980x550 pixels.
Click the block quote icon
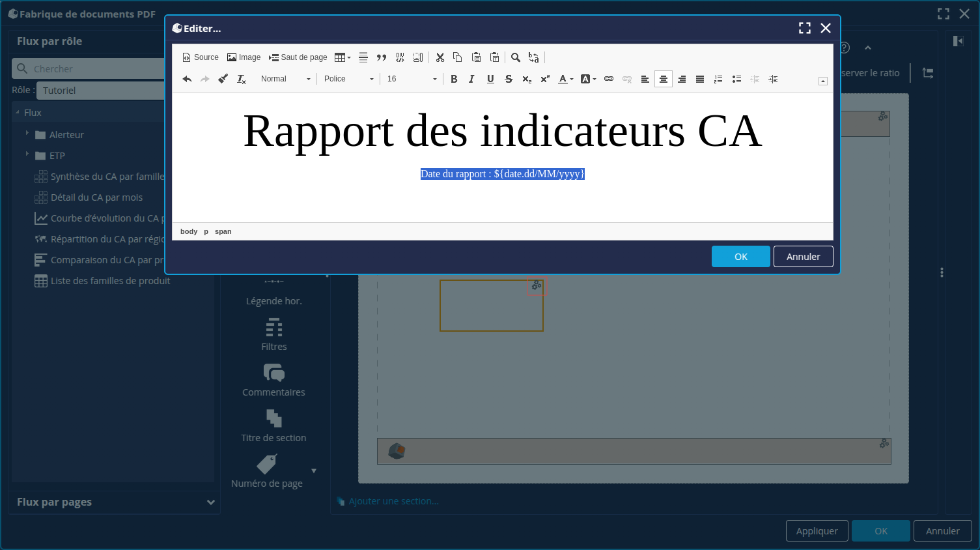point(382,57)
